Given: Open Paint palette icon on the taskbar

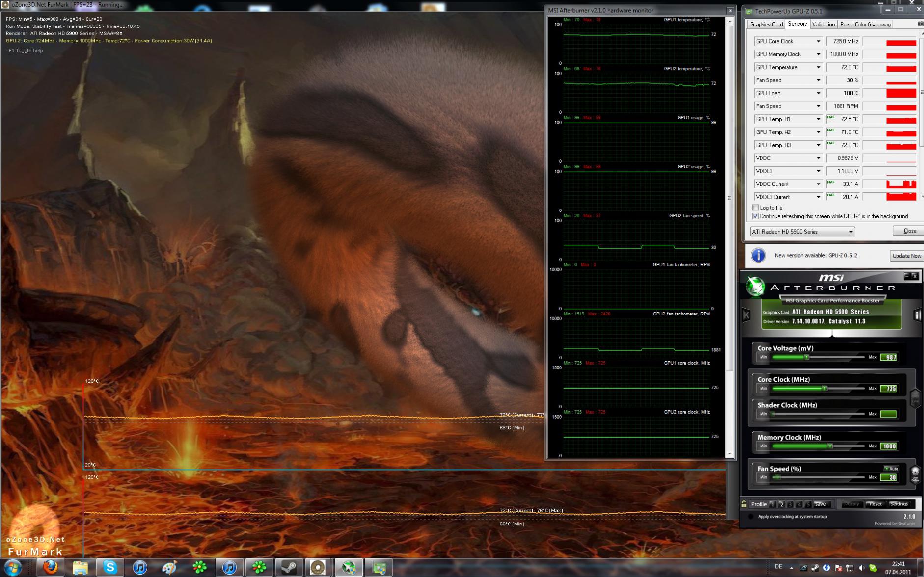Looking at the screenshot, I should click(x=170, y=568).
